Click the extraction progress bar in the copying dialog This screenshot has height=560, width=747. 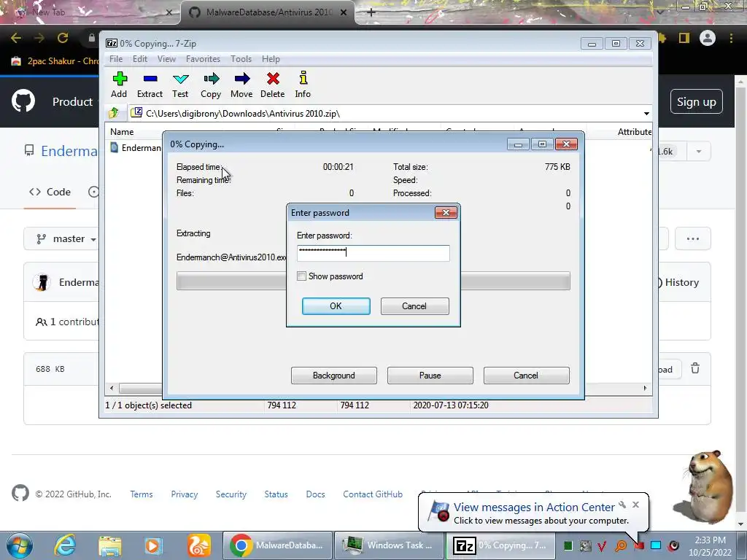pos(373,281)
